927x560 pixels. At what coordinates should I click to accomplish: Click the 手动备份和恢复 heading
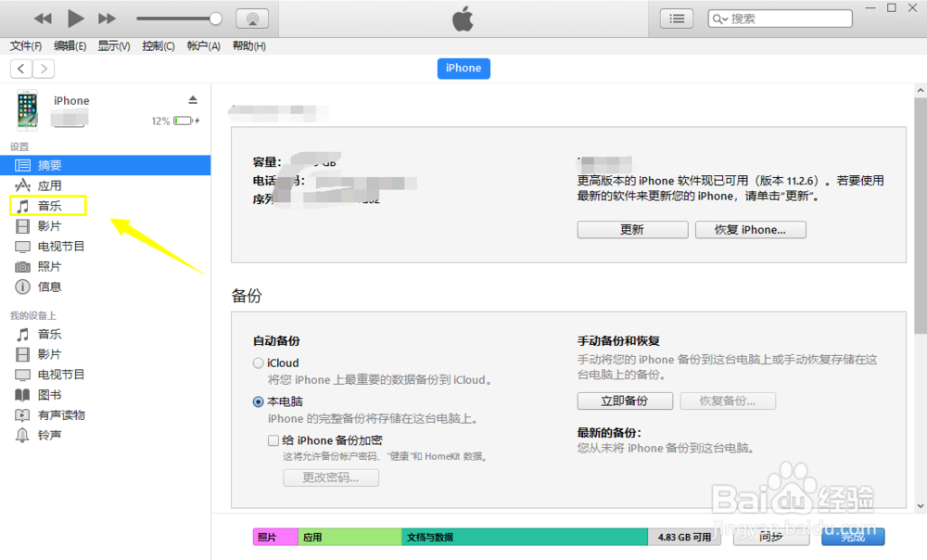(x=618, y=341)
